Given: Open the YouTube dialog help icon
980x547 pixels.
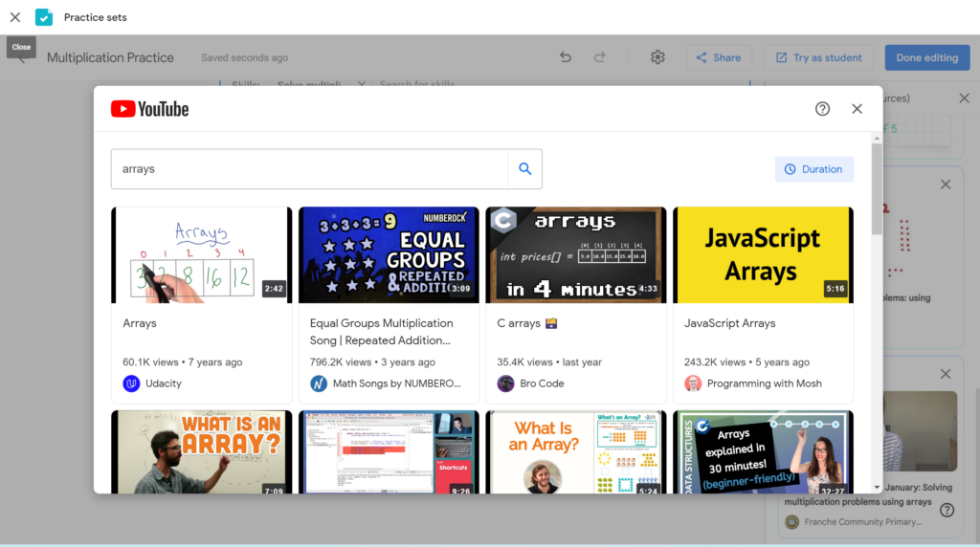Looking at the screenshot, I should [x=822, y=109].
